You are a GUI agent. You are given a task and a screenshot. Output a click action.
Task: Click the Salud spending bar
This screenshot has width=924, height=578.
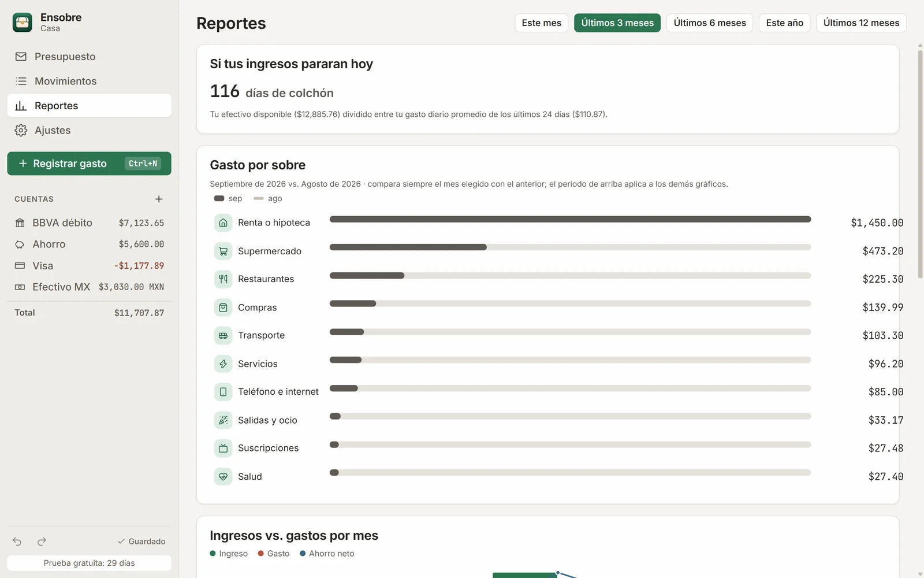coord(570,473)
